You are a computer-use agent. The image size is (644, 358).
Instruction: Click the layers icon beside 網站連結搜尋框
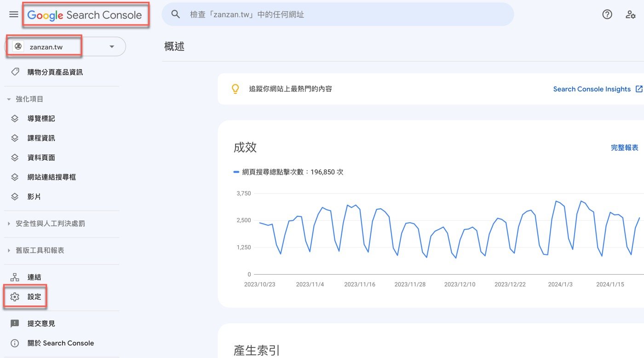pyautogui.click(x=15, y=177)
